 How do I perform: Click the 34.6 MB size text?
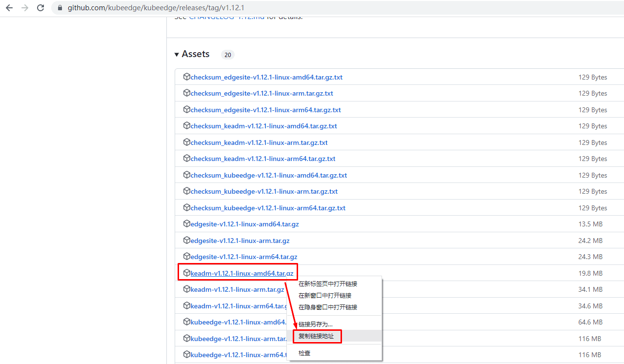(590, 306)
